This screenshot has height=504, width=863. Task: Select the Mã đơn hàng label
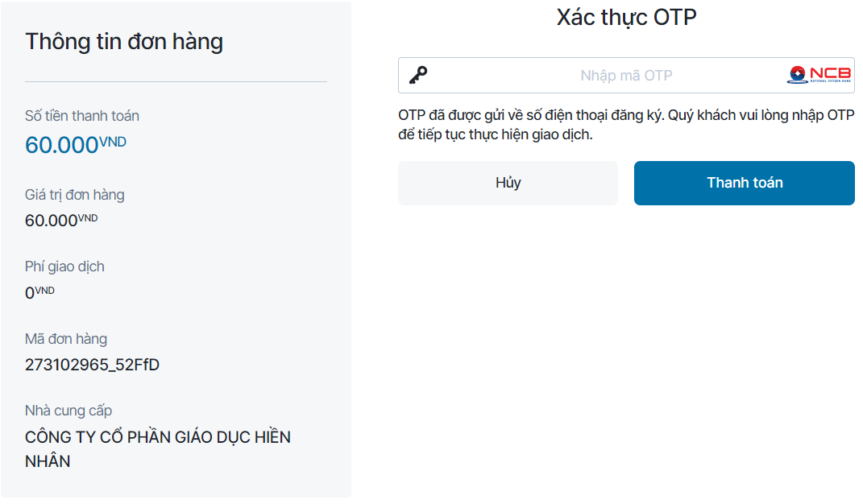tap(65, 338)
